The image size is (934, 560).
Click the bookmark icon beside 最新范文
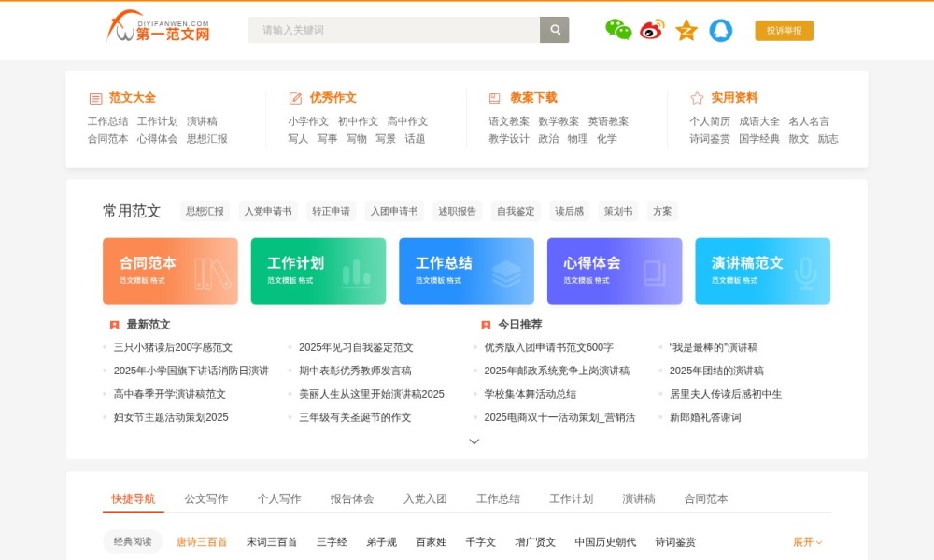coord(111,325)
